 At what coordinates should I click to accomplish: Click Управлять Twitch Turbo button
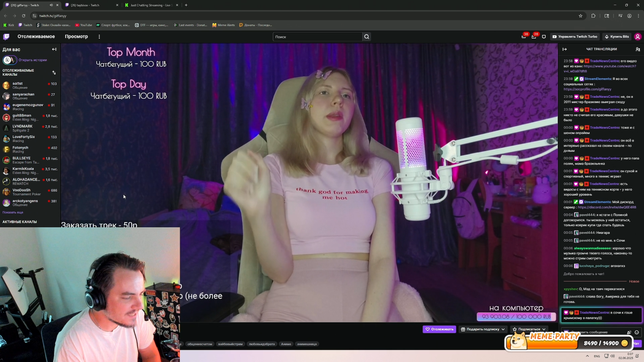[575, 37]
